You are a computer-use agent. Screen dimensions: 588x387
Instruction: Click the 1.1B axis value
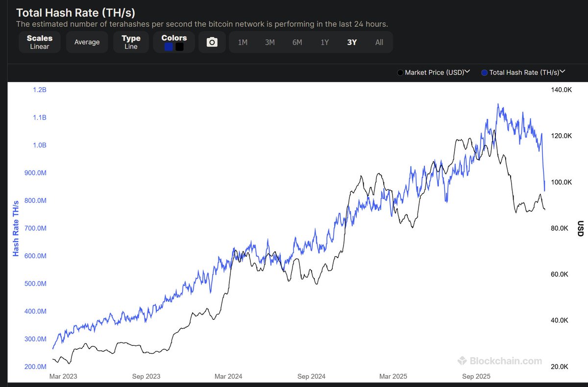click(40, 118)
